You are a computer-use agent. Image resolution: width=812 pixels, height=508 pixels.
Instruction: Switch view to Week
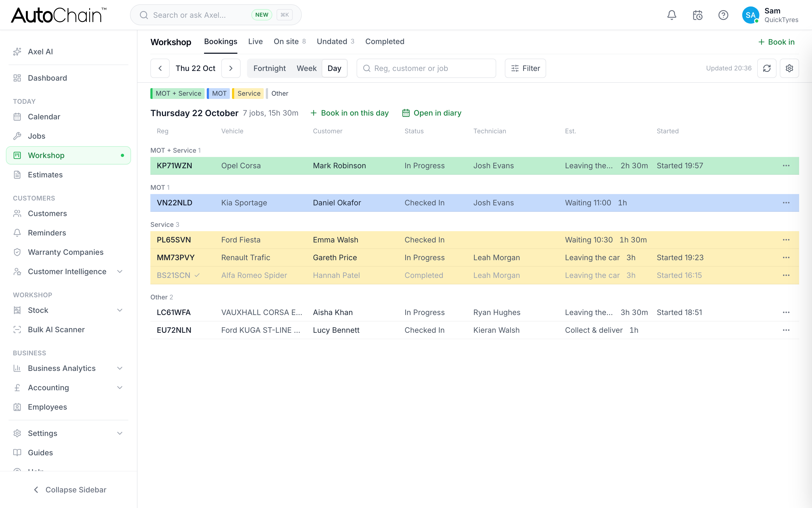pyautogui.click(x=306, y=68)
